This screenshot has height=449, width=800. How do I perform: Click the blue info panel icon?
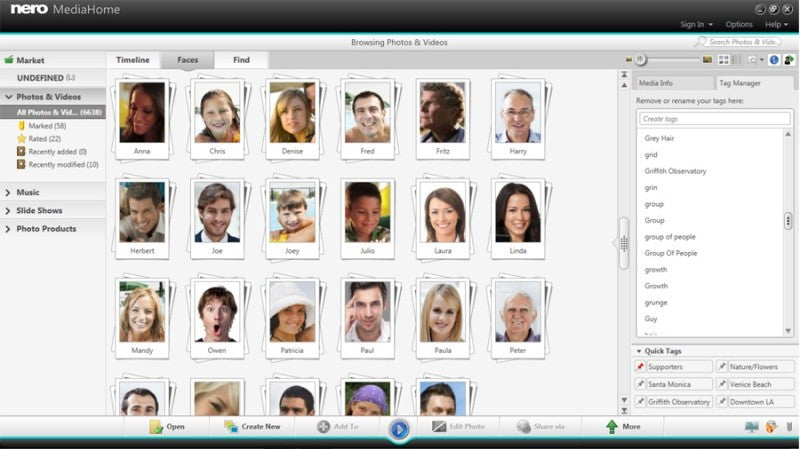[774, 60]
